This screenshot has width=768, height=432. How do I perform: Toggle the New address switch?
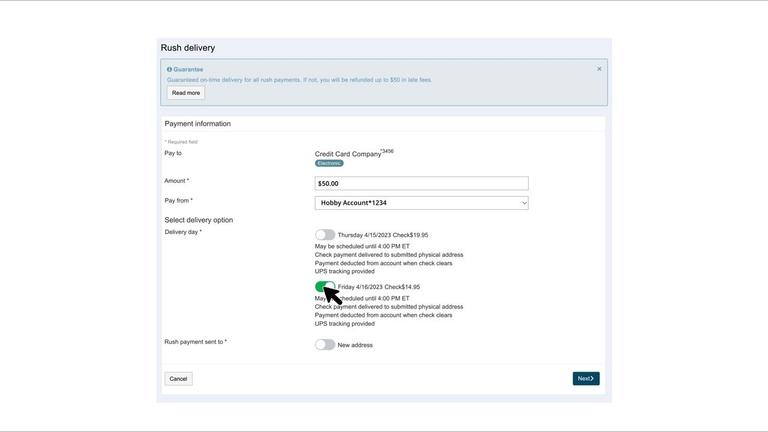point(325,345)
